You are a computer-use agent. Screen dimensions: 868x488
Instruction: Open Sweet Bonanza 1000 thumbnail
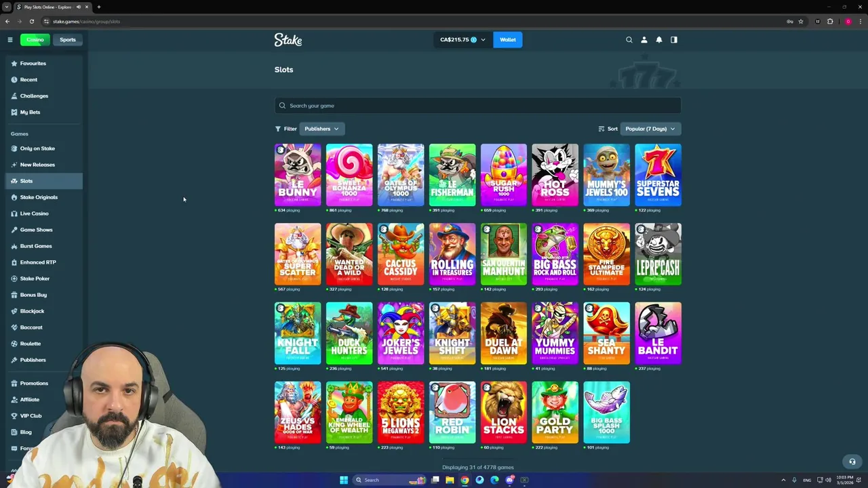[x=349, y=175]
